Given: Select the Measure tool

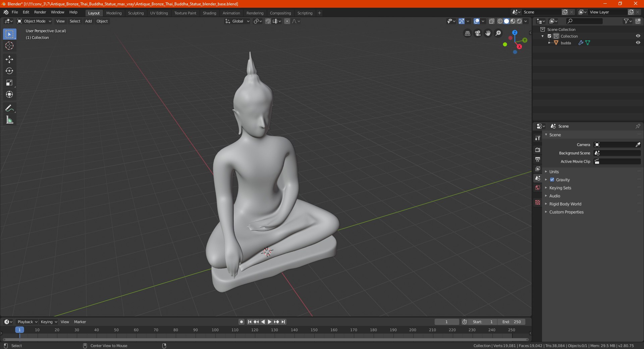Looking at the screenshot, I should click(9, 120).
